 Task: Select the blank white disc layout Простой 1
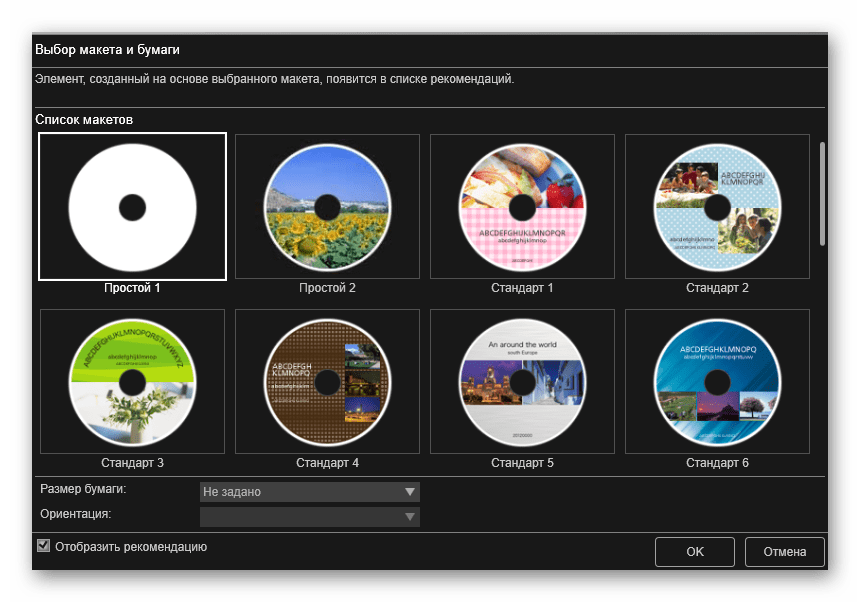click(x=132, y=207)
